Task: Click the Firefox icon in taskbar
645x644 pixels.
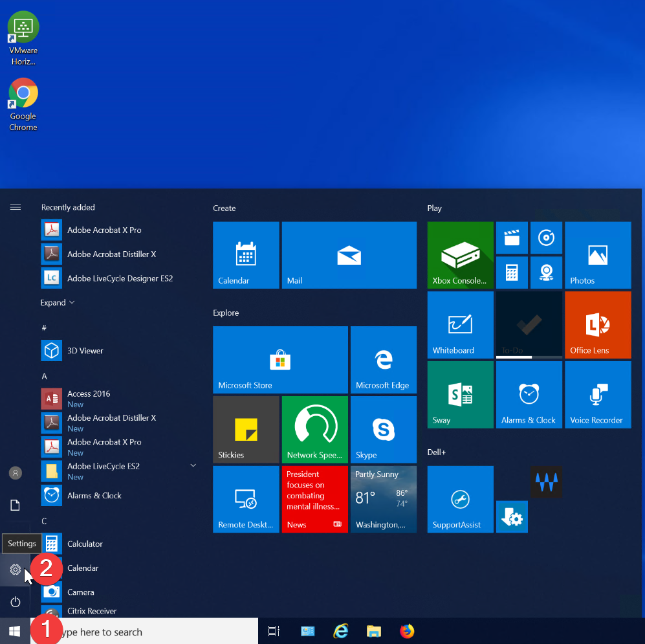Action: click(x=406, y=631)
